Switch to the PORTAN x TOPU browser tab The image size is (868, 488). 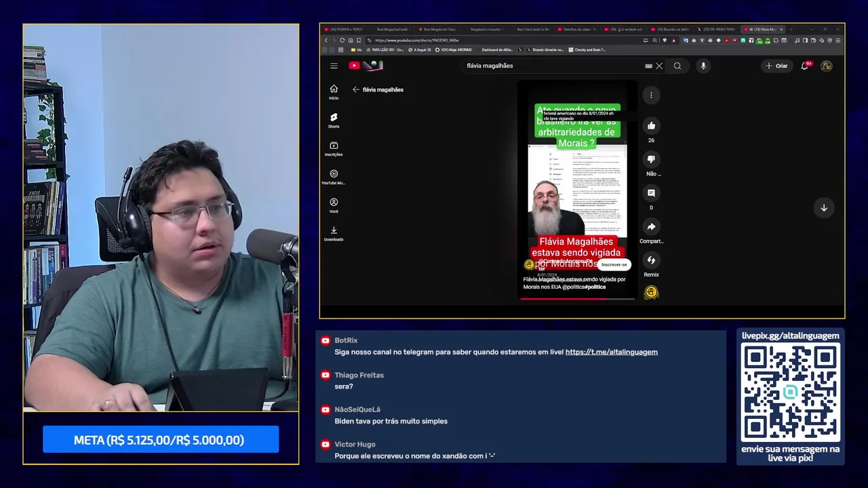pyautogui.click(x=343, y=29)
